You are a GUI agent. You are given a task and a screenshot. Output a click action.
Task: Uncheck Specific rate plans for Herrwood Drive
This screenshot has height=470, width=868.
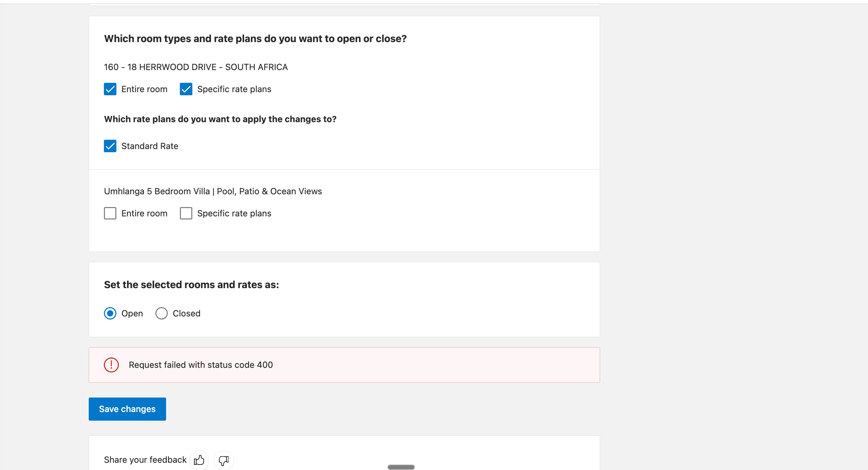pyautogui.click(x=186, y=89)
